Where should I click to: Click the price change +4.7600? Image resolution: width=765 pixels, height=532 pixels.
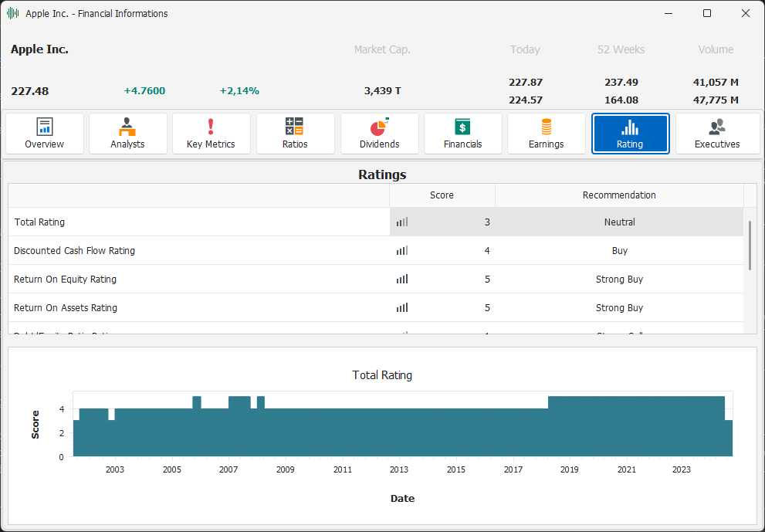(x=144, y=91)
